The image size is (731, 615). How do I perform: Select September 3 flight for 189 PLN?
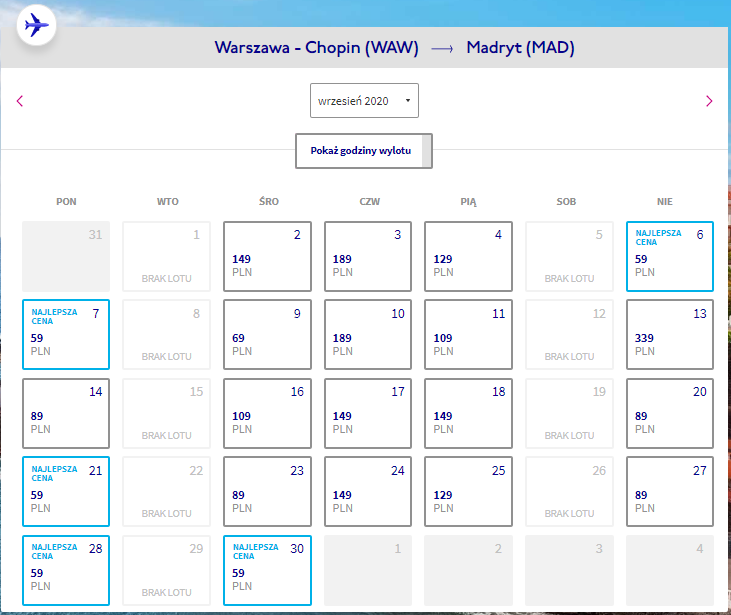[x=368, y=256]
